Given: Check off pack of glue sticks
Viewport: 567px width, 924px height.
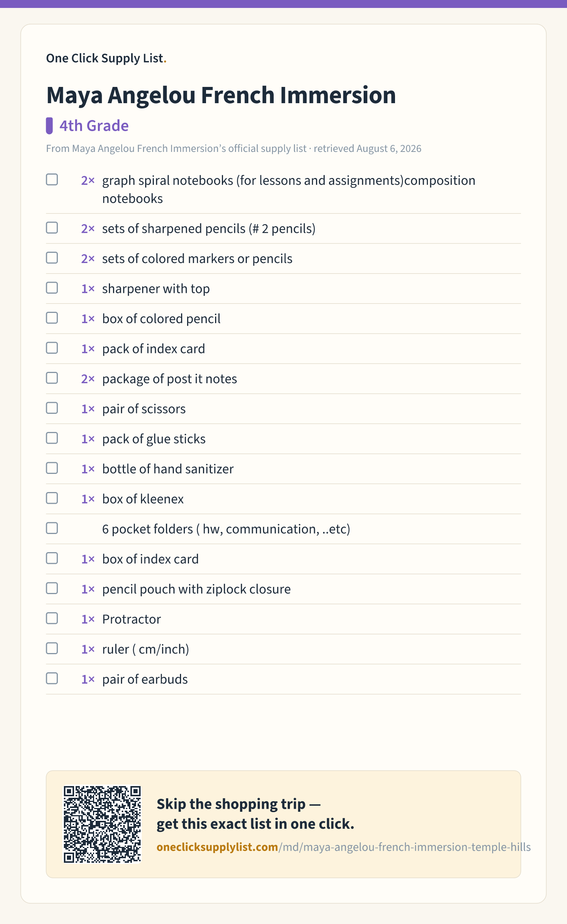Looking at the screenshot, I should pyautogui.click(x=52, y=438).
